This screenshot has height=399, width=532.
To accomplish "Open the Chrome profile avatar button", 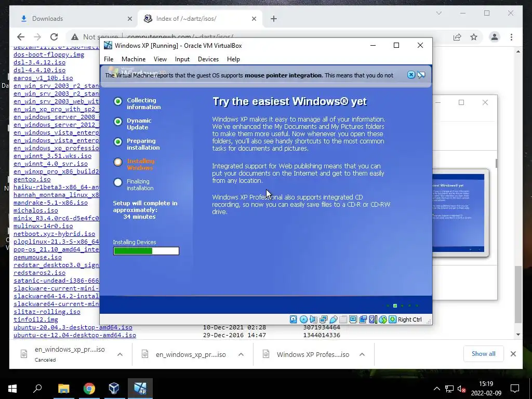I will pos(495,37).
